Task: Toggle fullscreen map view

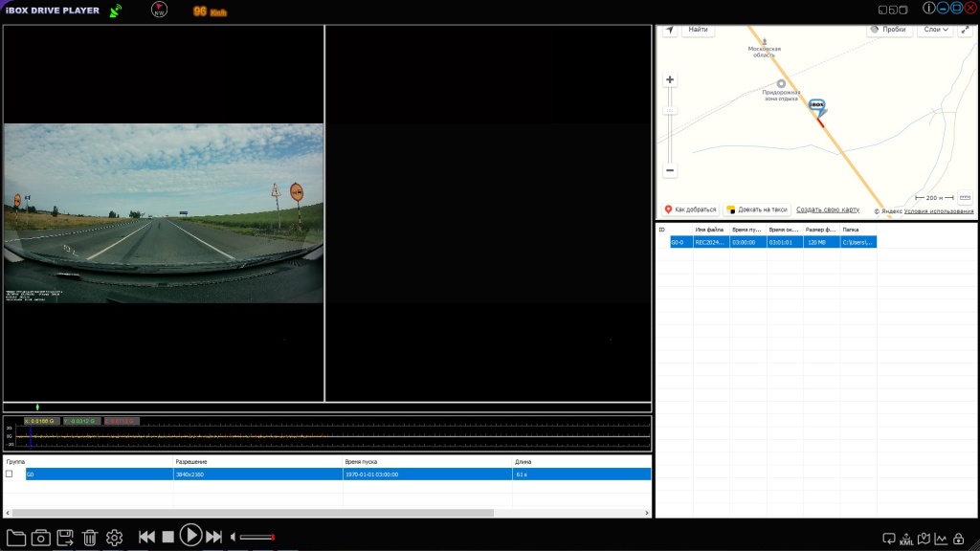Action: point(965,30)
